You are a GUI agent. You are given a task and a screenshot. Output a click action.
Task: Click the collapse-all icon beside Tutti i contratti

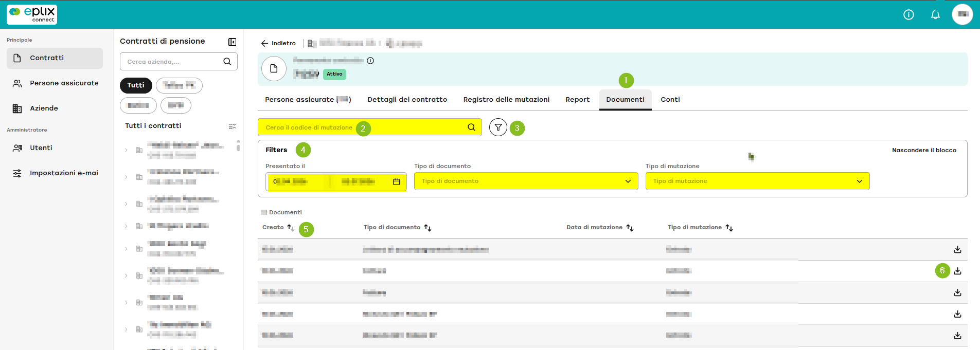232,126
